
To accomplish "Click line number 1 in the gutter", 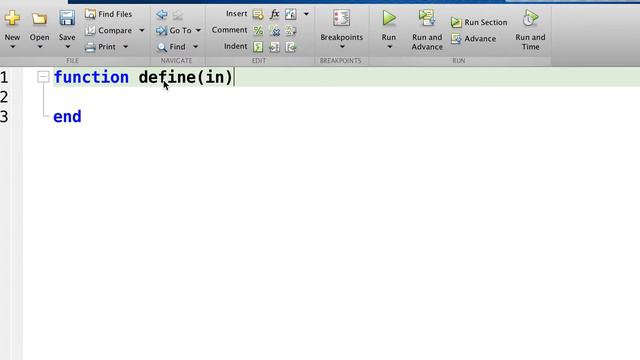I will click(x=4, y=77).
